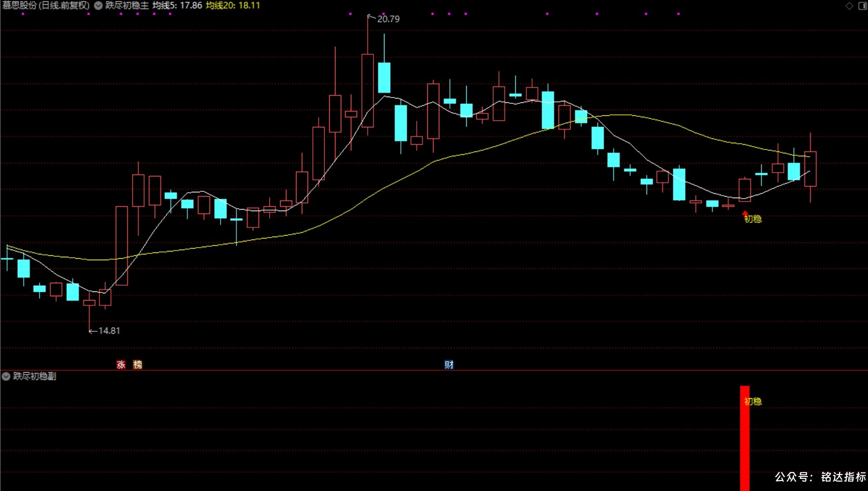Select the 均线5: 17.86 moving average label
The width and height of the screenshot is (868, 491).
point(177,6)
